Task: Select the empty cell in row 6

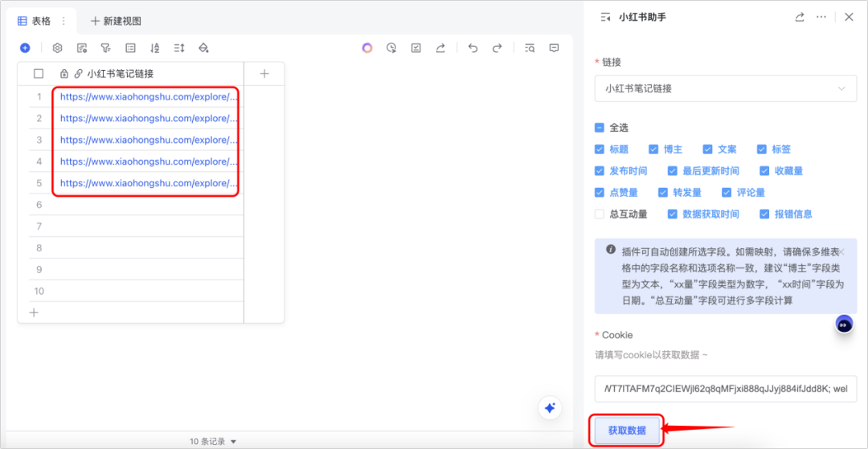Action: (149, 205)
